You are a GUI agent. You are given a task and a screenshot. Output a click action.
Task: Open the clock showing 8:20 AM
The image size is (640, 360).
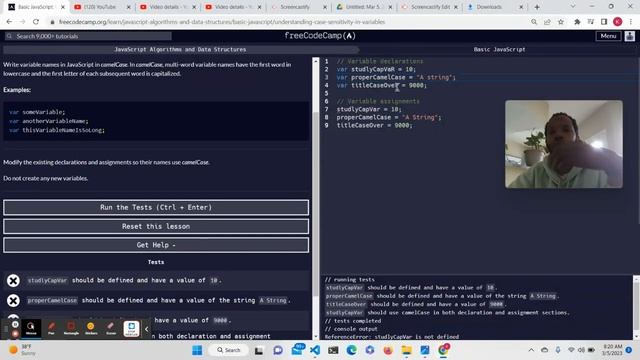coord(612,350)
